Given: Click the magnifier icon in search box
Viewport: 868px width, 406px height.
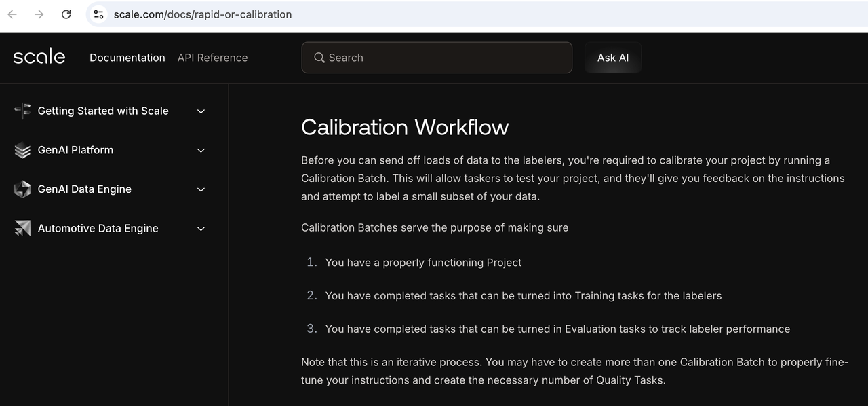Looking at the screenshot, I should [319, 58].
